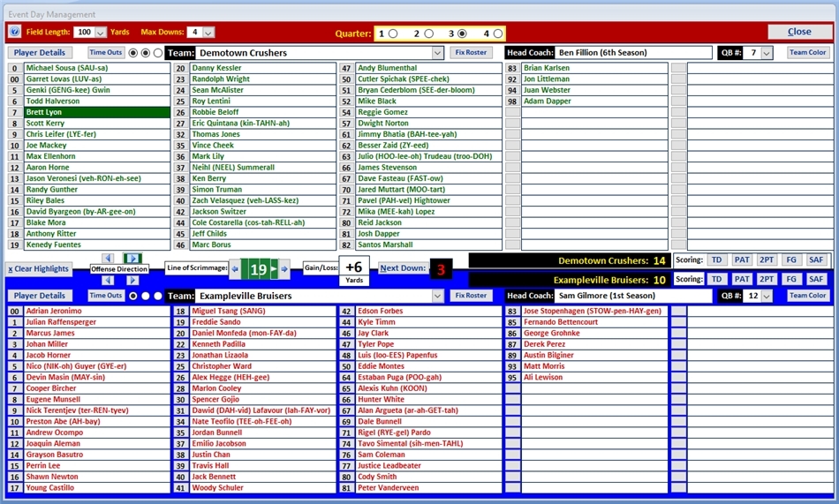
Task: Move line of scrimmage left with arrow
Action: [235, 269]
